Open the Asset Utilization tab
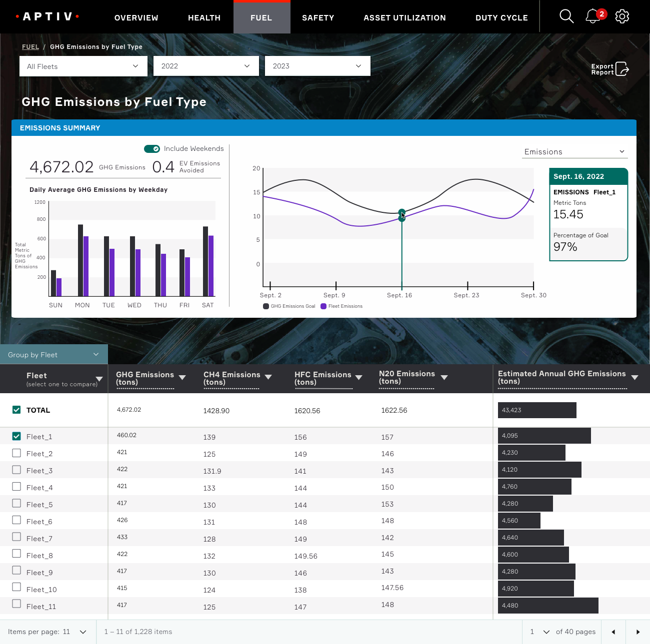650x644 pixels. tap(404, 17)
